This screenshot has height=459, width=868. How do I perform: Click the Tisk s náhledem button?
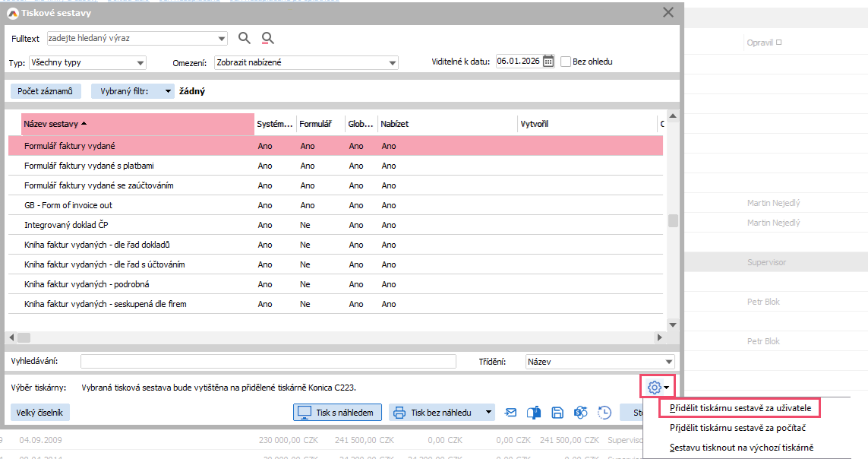pyautogui.click(x=337, y=413)
